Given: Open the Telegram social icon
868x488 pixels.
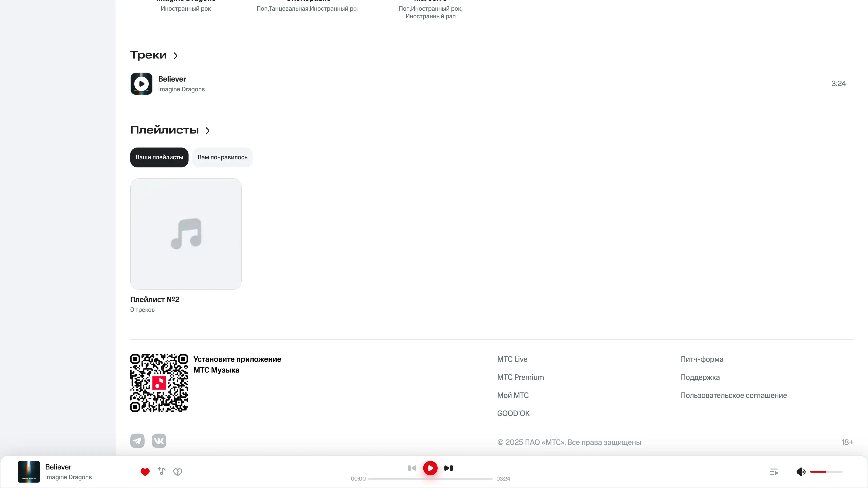Looking at the screenshot, I should pos(137,441).
